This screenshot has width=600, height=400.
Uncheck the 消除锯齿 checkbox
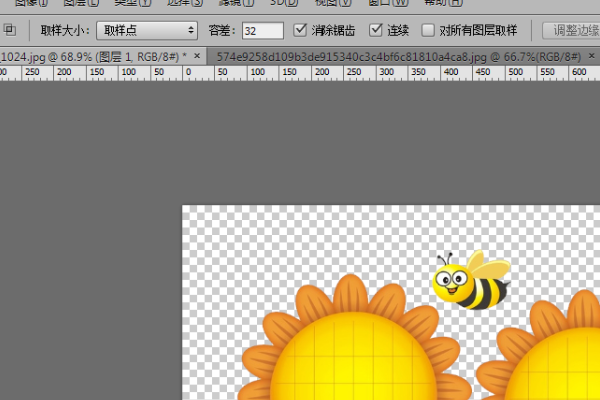click(x=300, y=31)
